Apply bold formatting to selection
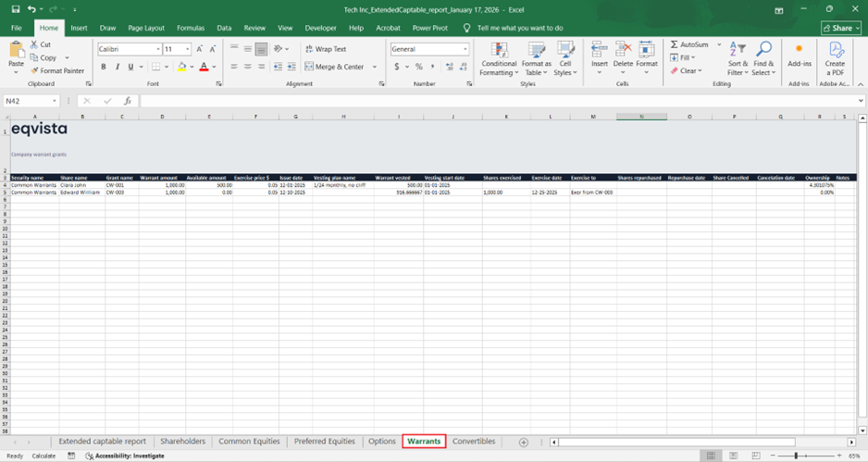The height and width of the screenshot is (462, 868). tap(104, 67)
